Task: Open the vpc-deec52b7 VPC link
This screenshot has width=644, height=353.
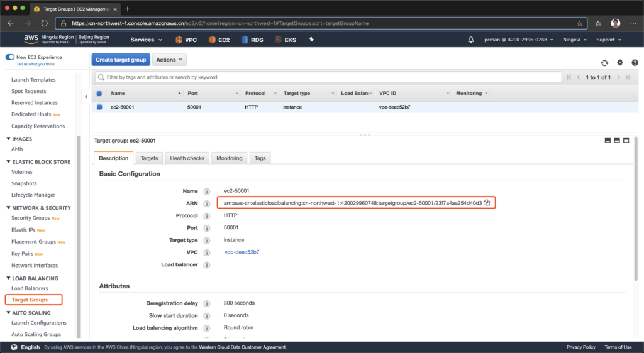Action: 241,252
